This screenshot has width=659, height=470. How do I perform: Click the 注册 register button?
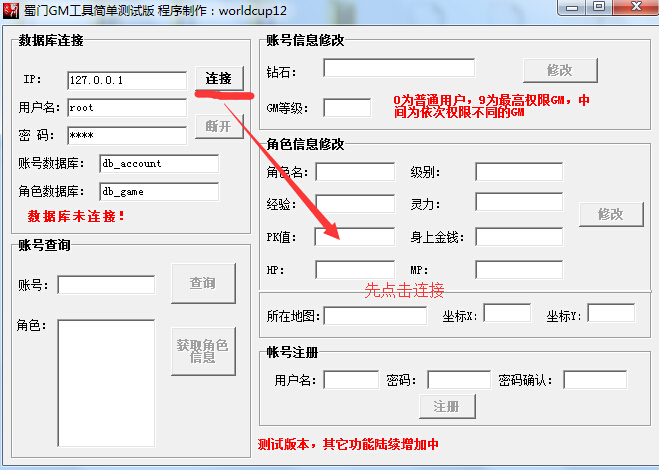[446, 406]
